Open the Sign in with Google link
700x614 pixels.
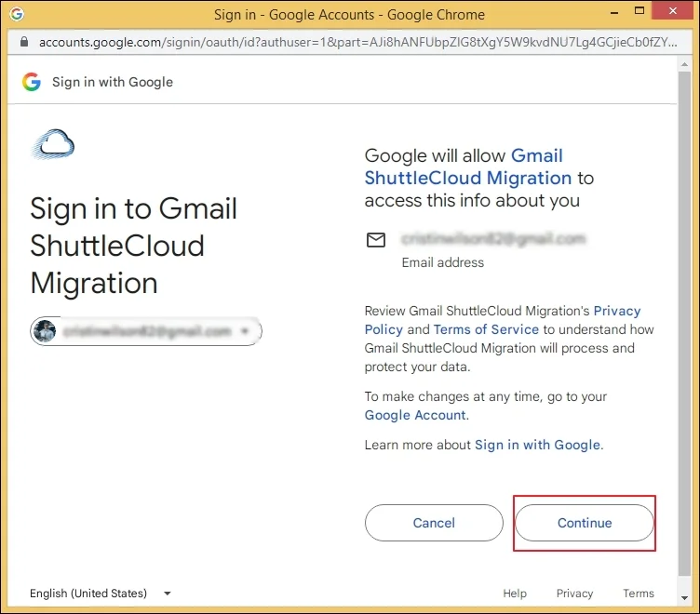[537, 445]
